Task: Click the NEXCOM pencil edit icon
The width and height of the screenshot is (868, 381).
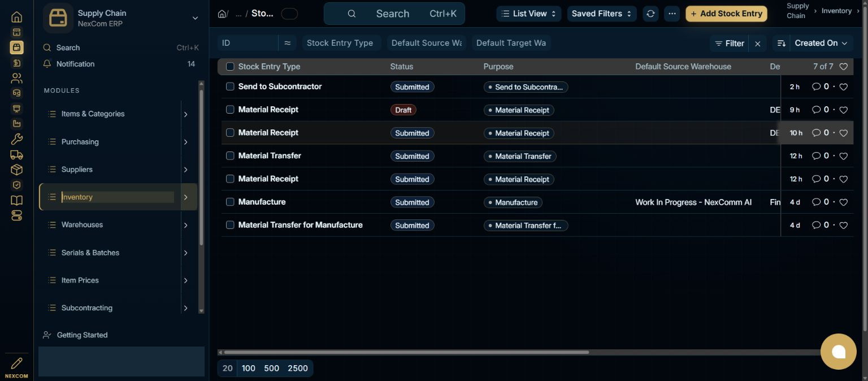Action: coord(16,363)
